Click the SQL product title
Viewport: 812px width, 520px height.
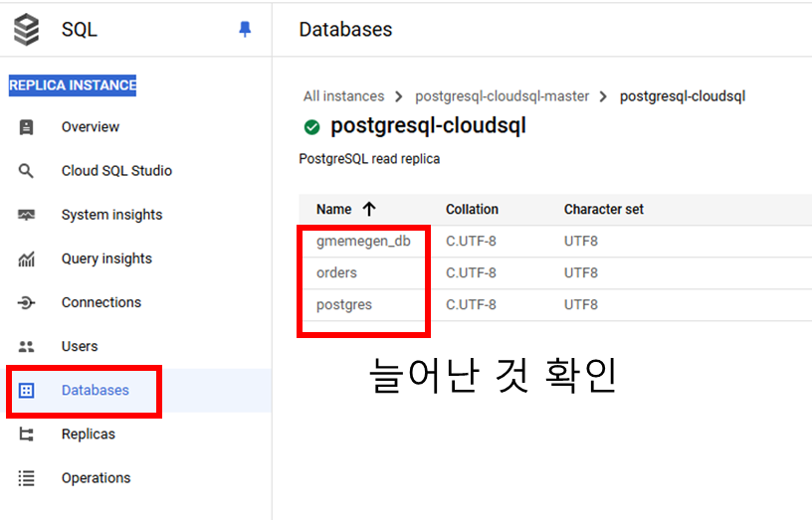[x=80, y=30]
